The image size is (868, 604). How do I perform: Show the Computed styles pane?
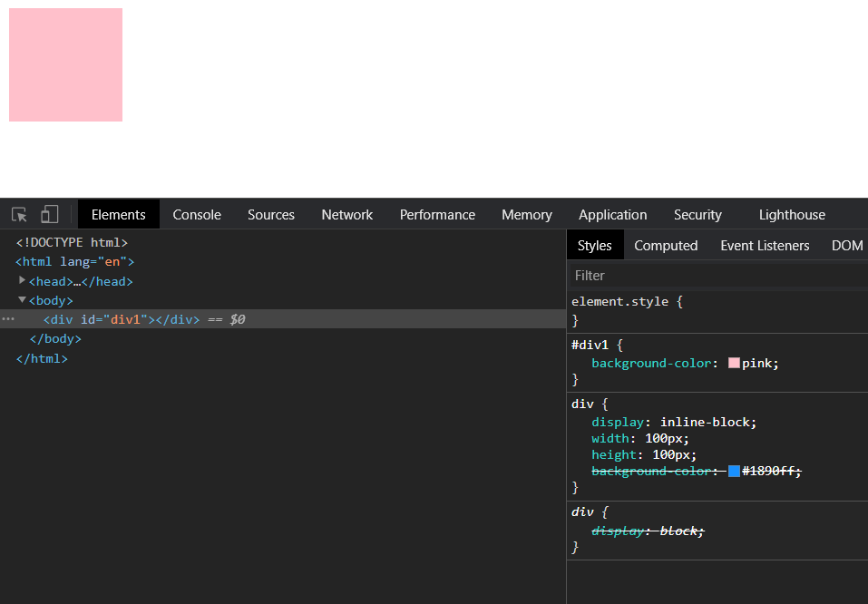tap(666, 246)
